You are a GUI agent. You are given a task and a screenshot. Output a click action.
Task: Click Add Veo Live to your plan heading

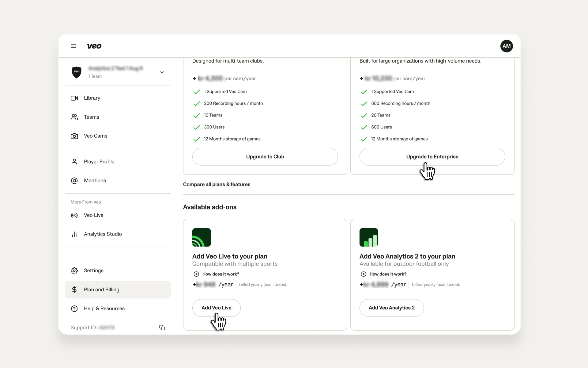pos(230,256)
